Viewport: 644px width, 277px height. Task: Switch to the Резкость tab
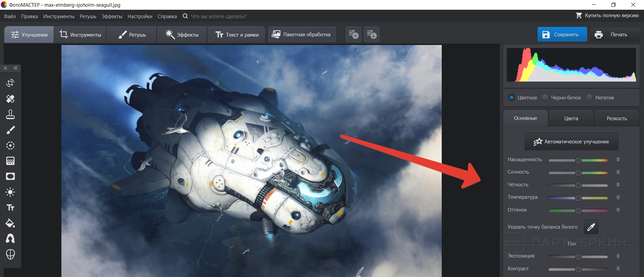[617, 119]
